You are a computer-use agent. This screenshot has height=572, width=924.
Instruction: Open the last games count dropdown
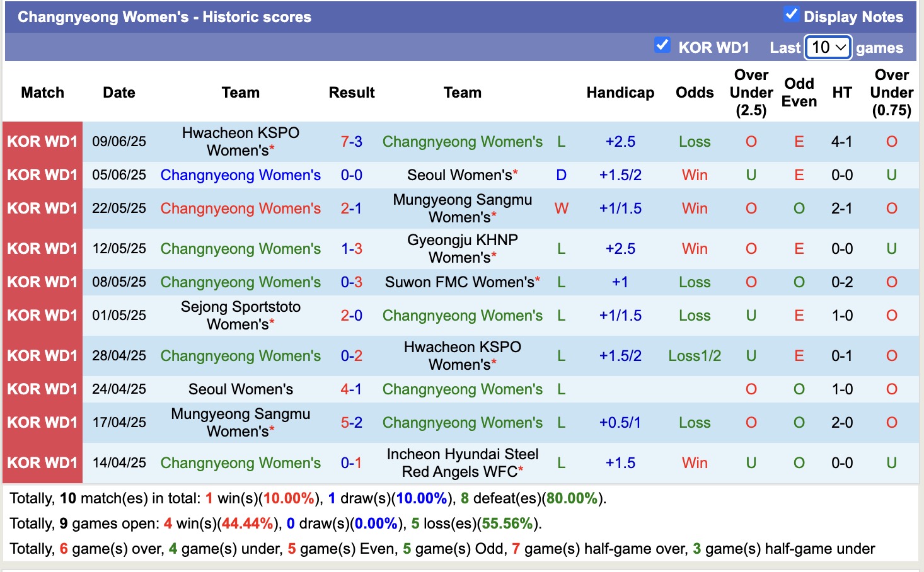click(828, 47)
